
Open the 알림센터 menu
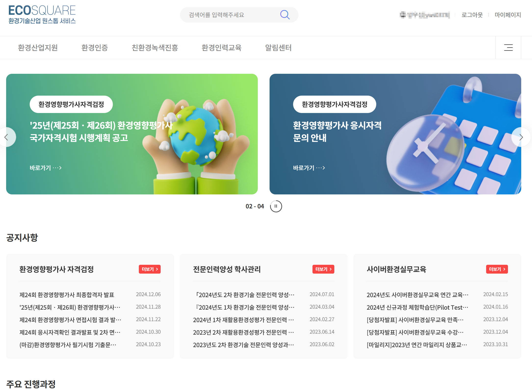(278, 48)
